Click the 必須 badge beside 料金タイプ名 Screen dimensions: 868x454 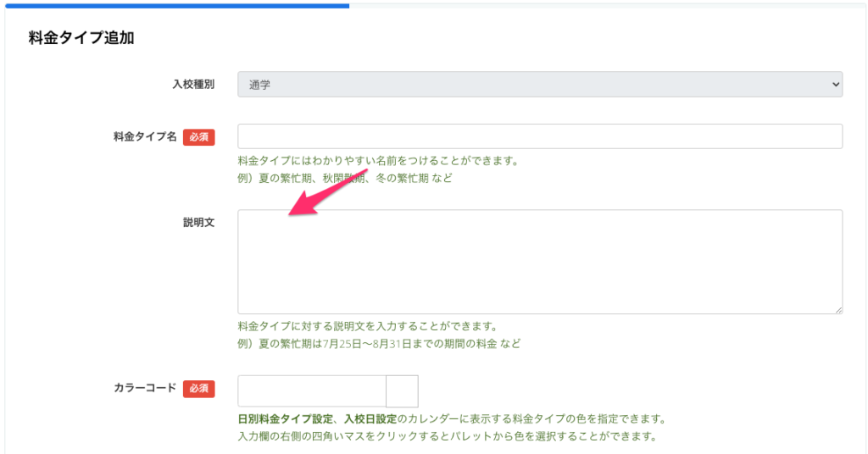coord(198,136)
